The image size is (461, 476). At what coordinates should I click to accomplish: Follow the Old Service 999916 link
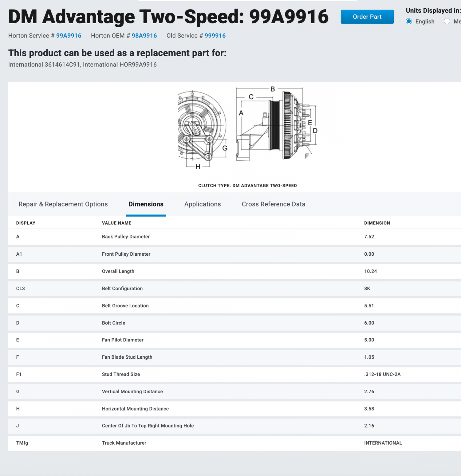tap(215, 36)
